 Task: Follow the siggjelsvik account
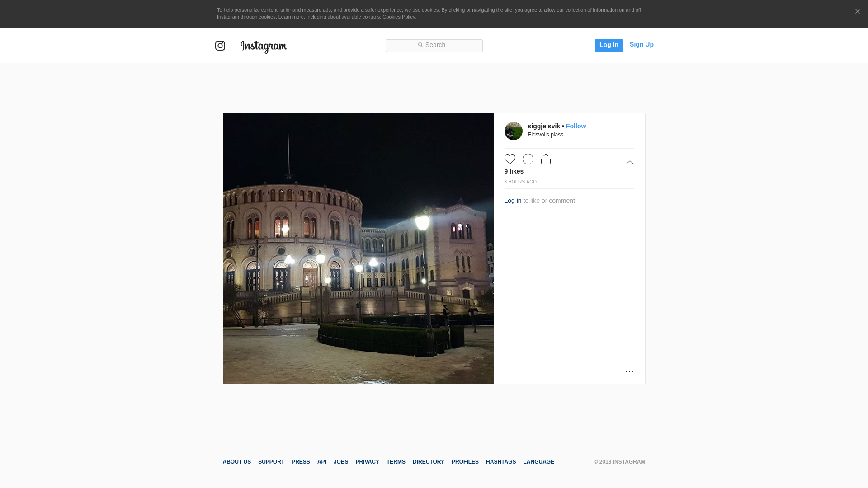pos(576,126)
